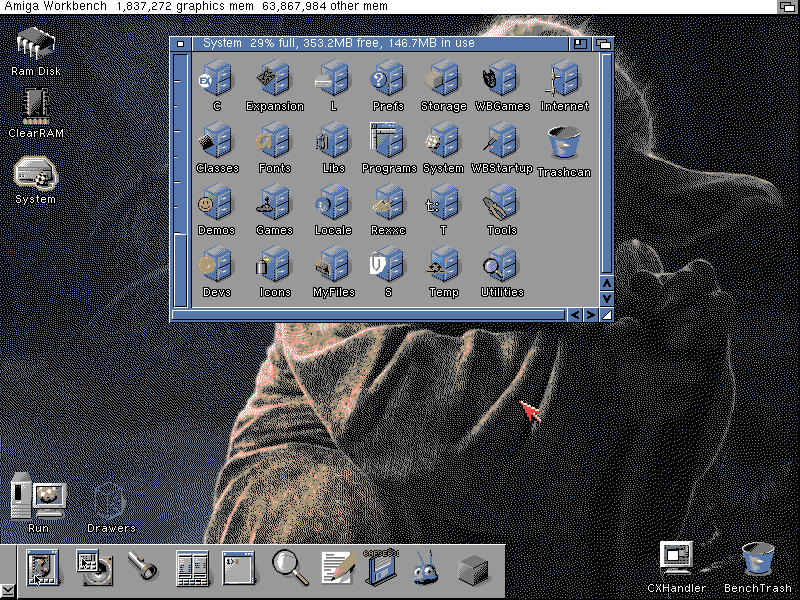Click the dock icon with speaker and window
800x600 pixels.
coord(94,567)
